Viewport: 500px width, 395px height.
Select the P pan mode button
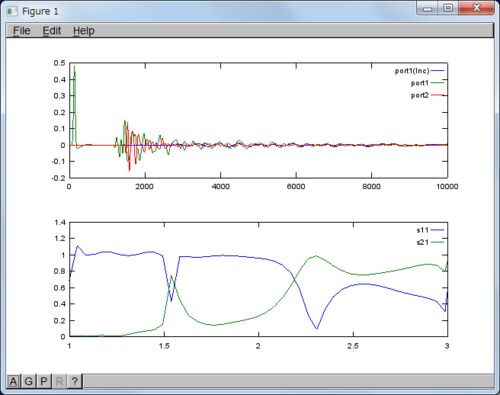click(44, 381)
